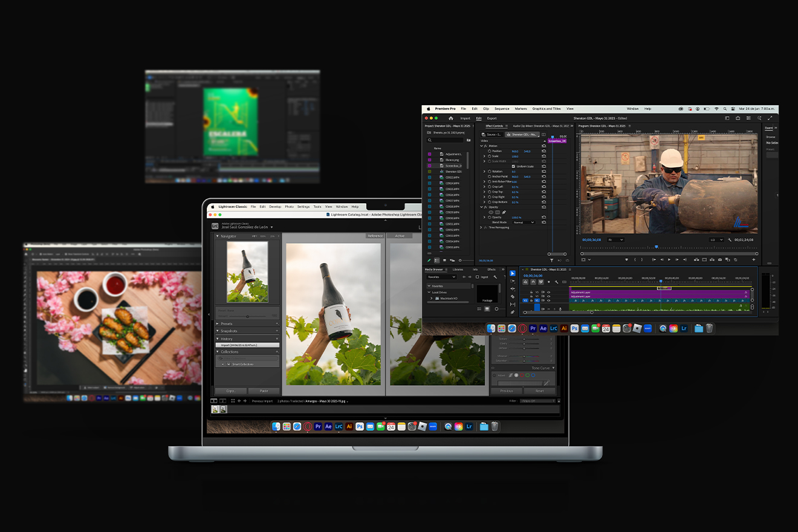Click the Pen mask tool under Opacity
This screenshot has width=798, height=532.
(504, 212)
